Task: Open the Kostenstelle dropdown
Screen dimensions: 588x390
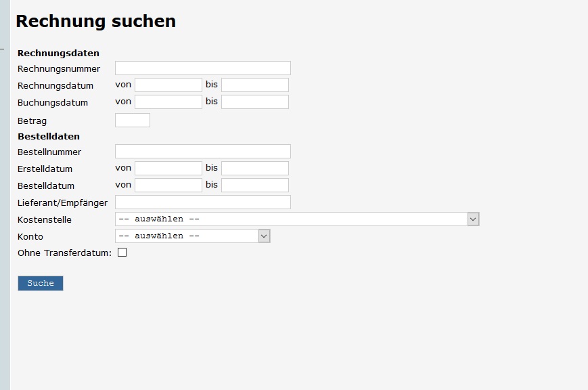Action: (x=291, y=219)
